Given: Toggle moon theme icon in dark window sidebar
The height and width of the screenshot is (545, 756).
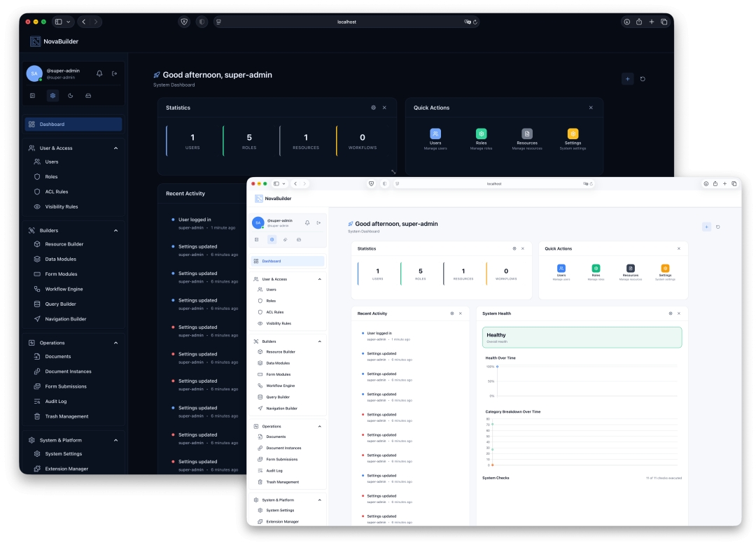Looking at the screenshot, I should tap(71, 96).
